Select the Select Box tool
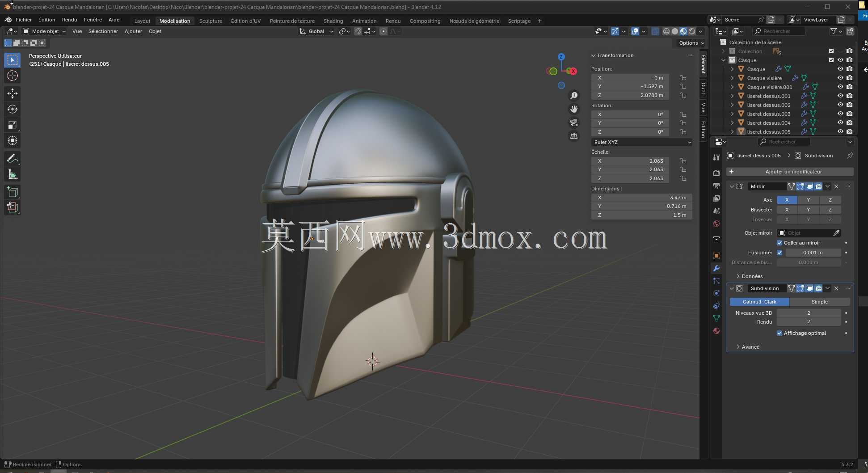Screen dimensions: 868x473 point(13,60)
